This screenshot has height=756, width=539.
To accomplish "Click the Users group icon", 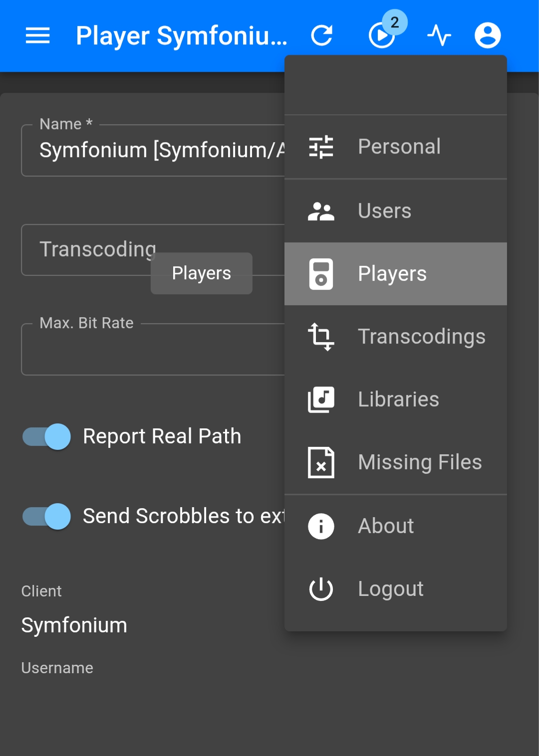I will tap(321, 211).
